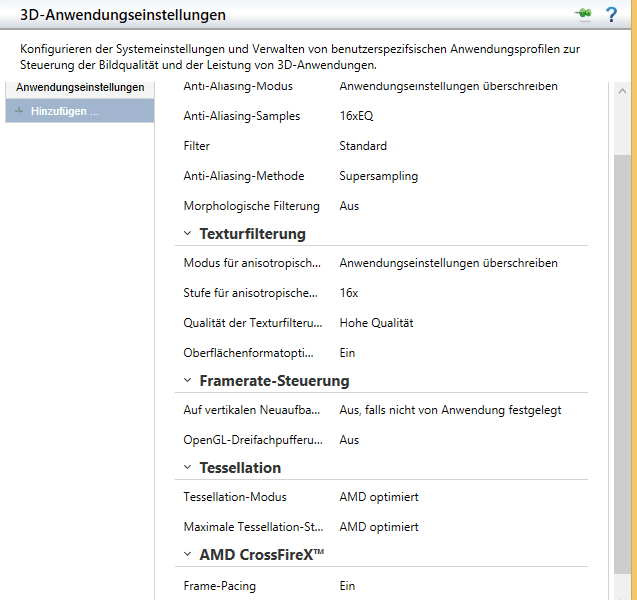Click the Filter setting label
The width and height of the screenshot is (637, 600).
(x=196, y=146)
